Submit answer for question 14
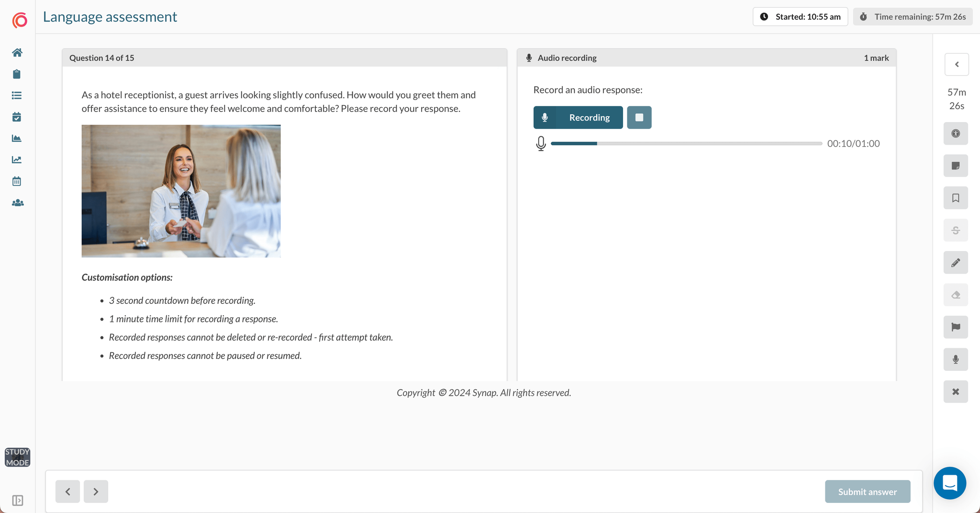980x513 pixels. click(x=867, y=491)
